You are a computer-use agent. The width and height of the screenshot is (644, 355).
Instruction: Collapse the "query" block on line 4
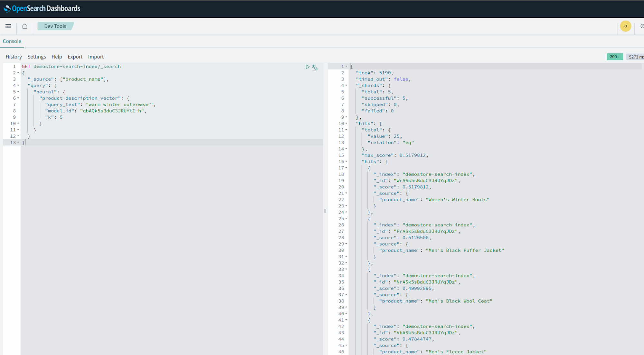[18, 86]
